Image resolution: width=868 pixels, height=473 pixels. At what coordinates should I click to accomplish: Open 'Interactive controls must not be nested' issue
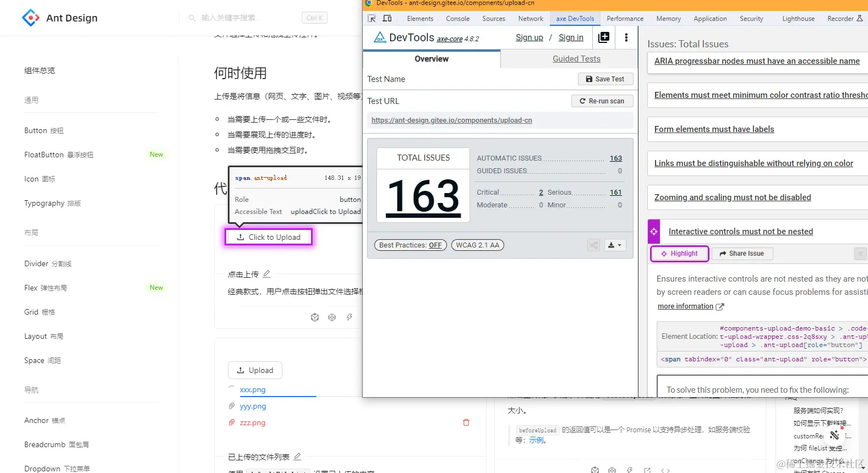pos(741,232)
